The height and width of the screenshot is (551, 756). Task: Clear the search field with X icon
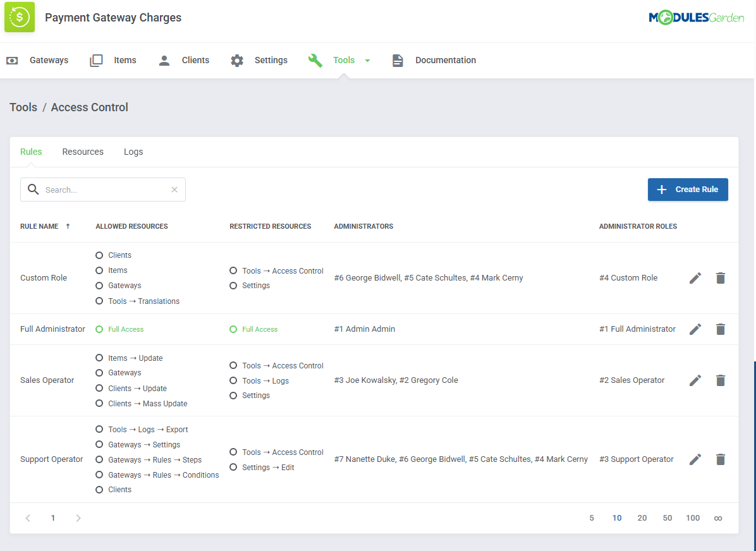pyautogui.click(x=174, y=190)
